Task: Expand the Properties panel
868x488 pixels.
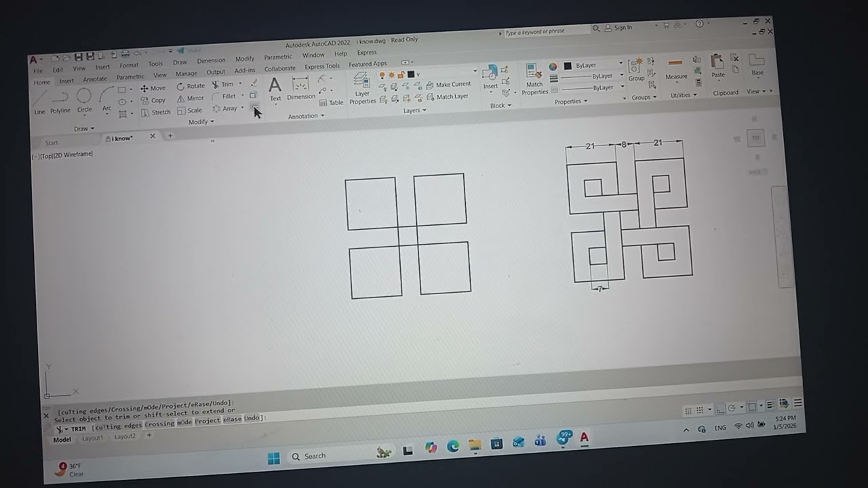Action: coord(570,102)
